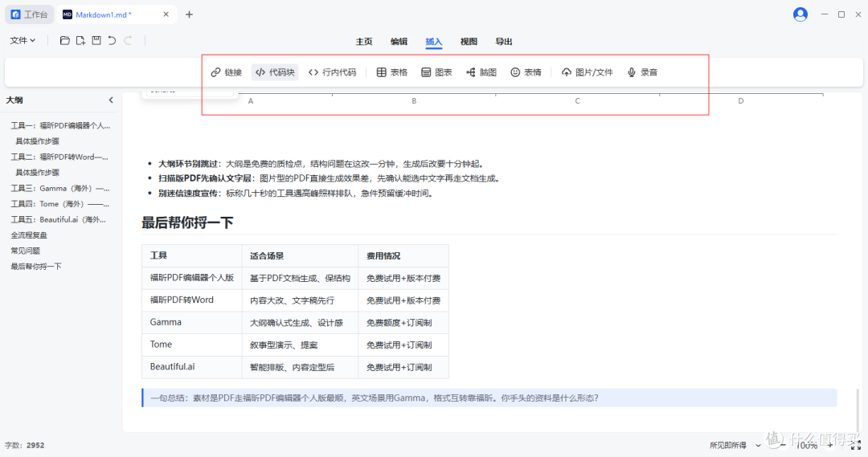Click bullet text 扫描版PDF先确认文字层
This screenshot has width=868, height=457.
point(205,178)
